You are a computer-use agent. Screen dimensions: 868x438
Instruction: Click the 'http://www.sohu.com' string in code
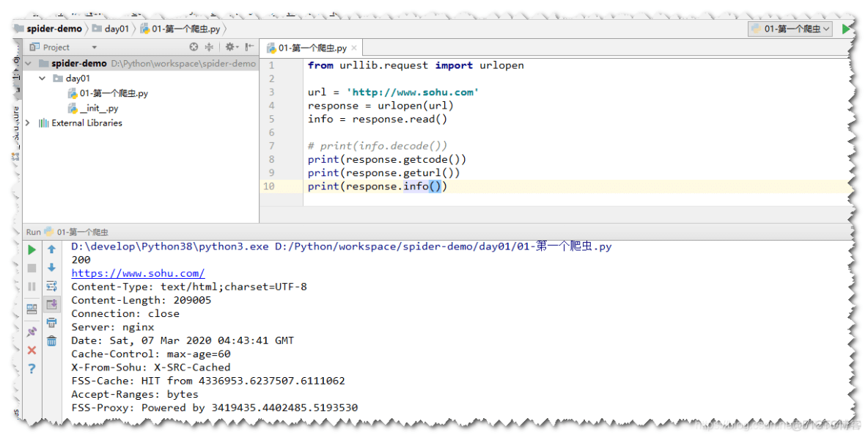(413, 92)
